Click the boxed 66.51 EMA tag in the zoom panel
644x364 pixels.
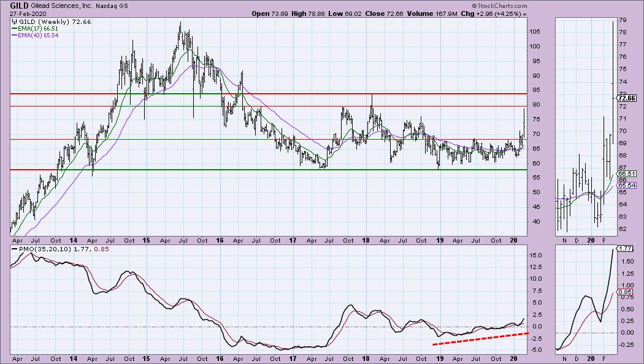coord(627,173)
